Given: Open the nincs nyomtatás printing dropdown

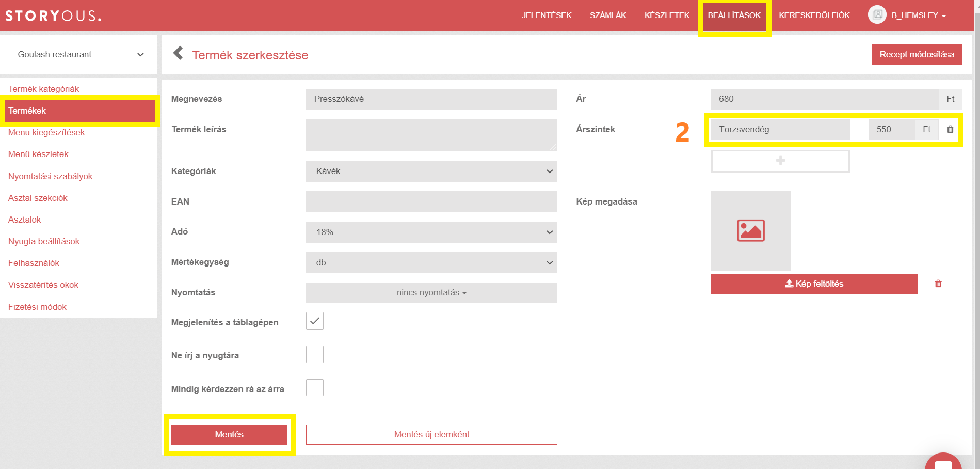Looking at the screenshot, I should [x=431, y=292].
